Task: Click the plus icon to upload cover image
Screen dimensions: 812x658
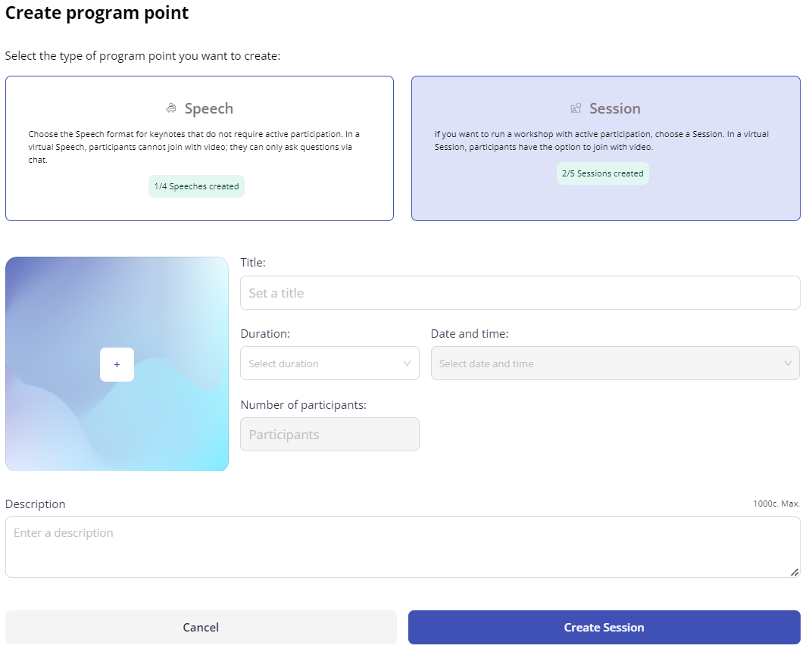Action: [x=117, y=364]
